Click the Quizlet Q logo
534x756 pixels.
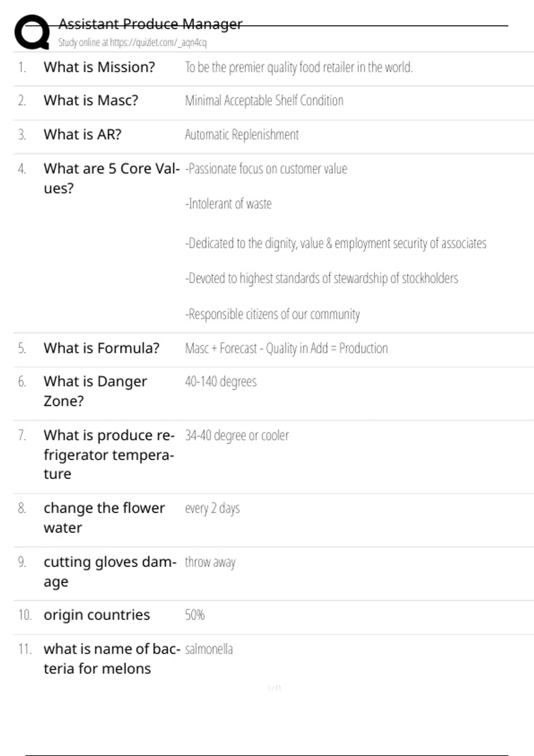click(32, 32)
